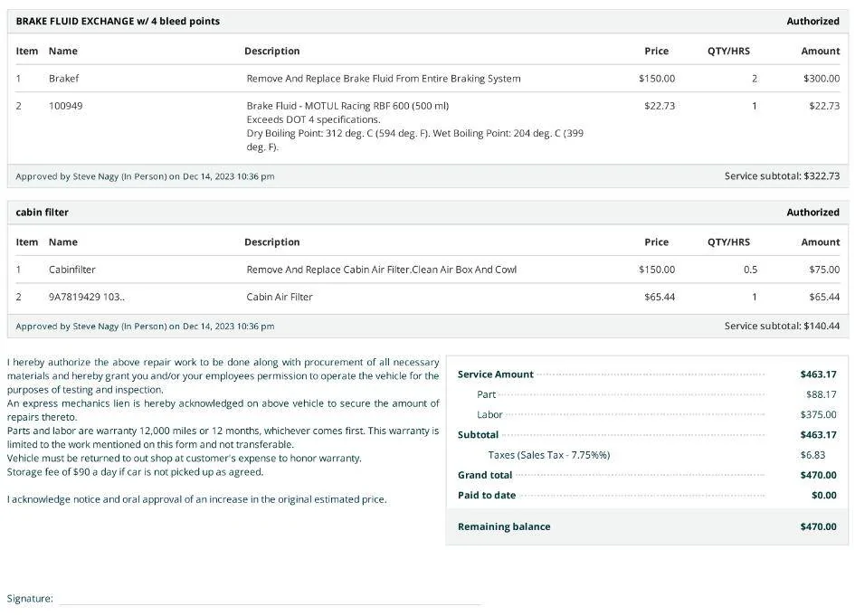
Task: Click the Authorized status on cabin filter service
Action: click(812, 212)
